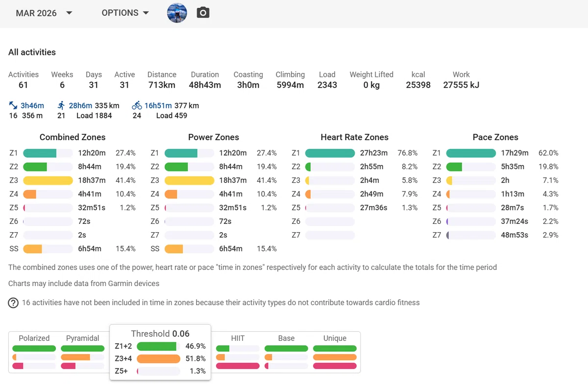Open the 3h46m weight training link
This screenshot has height=386, width=588.
(x=32, y=105)
